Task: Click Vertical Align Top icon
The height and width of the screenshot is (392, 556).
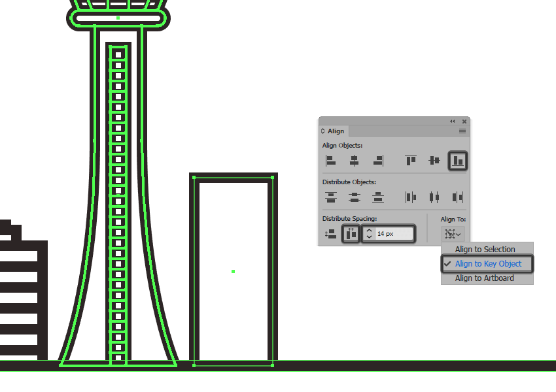Action: (411, 161)
